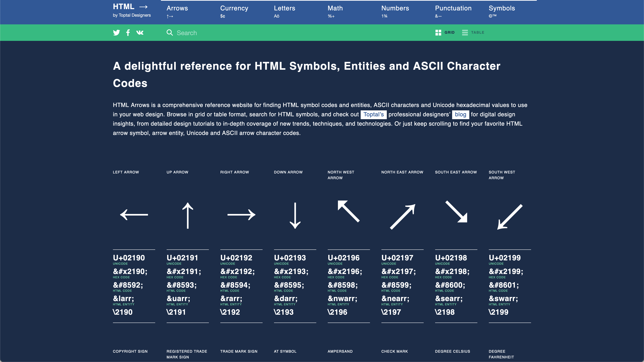Screen dimensions: 644x362
Task: Click the TRADE MARK SIGN title
Action: coord(239,351)
